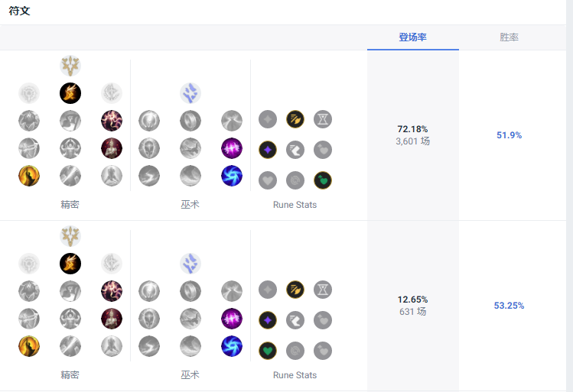Screen dimensions: 573x392
Task: Click the attack speed shard in the 72.18% build
Action: 295,119
